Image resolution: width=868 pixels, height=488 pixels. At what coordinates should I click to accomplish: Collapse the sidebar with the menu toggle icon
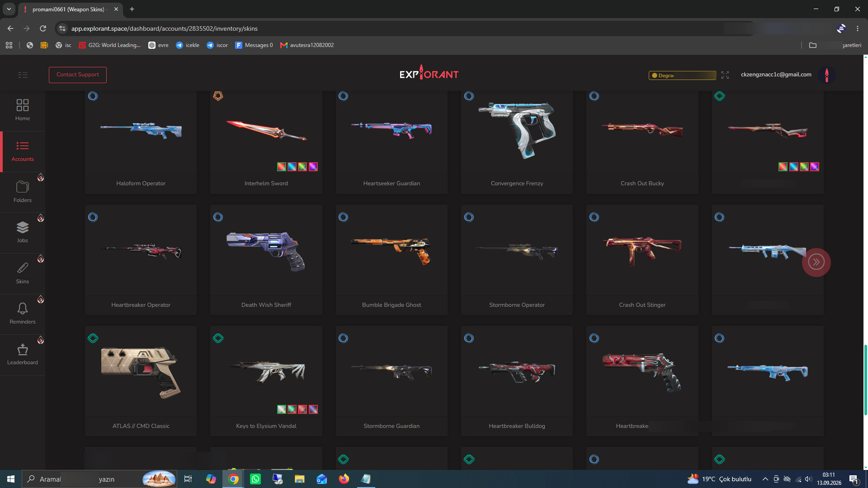[23, 75]
